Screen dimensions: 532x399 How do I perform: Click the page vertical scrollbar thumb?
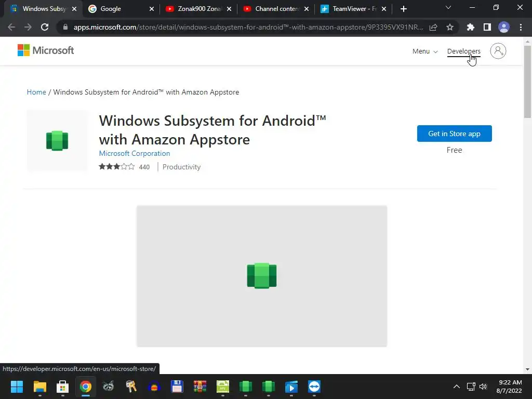pyautogui.click(x=527, y=82)
